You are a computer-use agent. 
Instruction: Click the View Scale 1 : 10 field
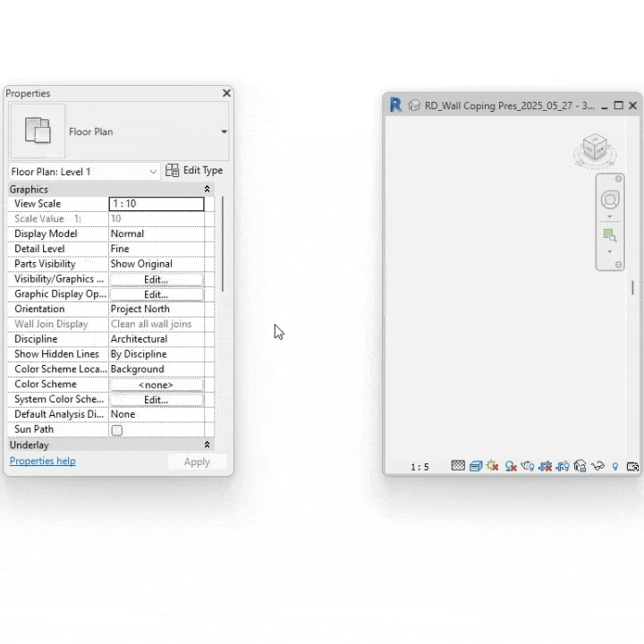[156, 204]
